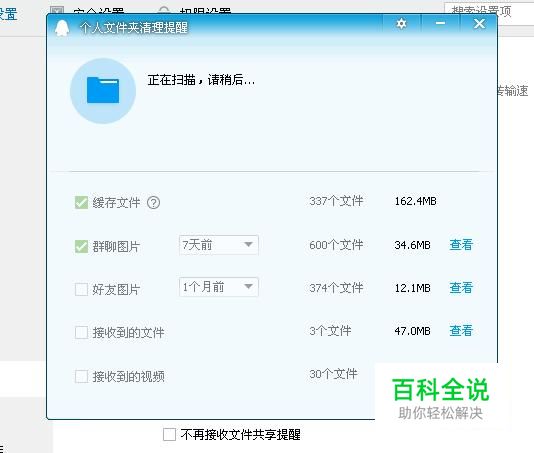The width and height of the screenshot is (534, 453).
Task: Tick 不再接收文件共享提醒 checkbox in settings window
Action: tap(169, 435)
